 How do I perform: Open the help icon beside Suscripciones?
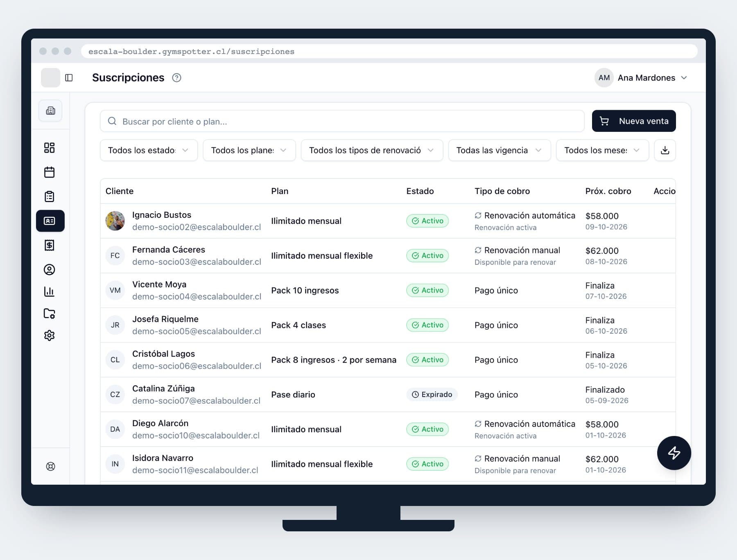[x=176, y=78]
